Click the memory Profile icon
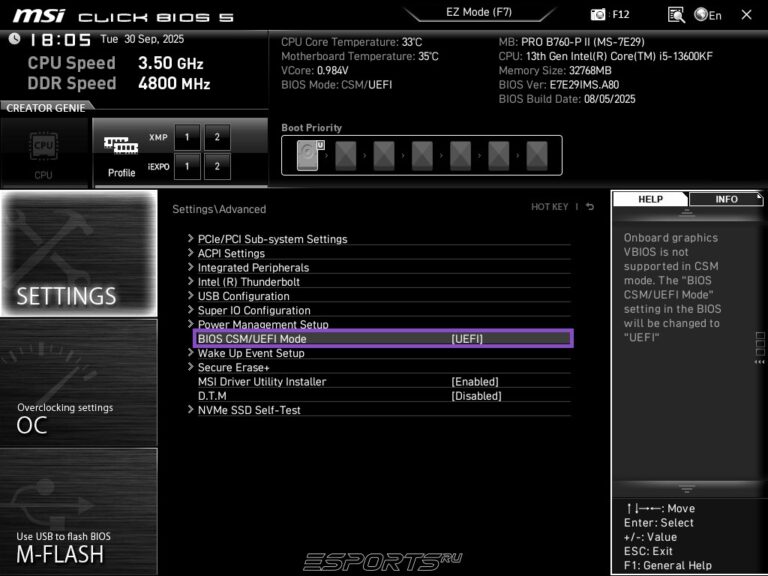The image size is (768, 576). pyautogui.click(x=121, y=151)
